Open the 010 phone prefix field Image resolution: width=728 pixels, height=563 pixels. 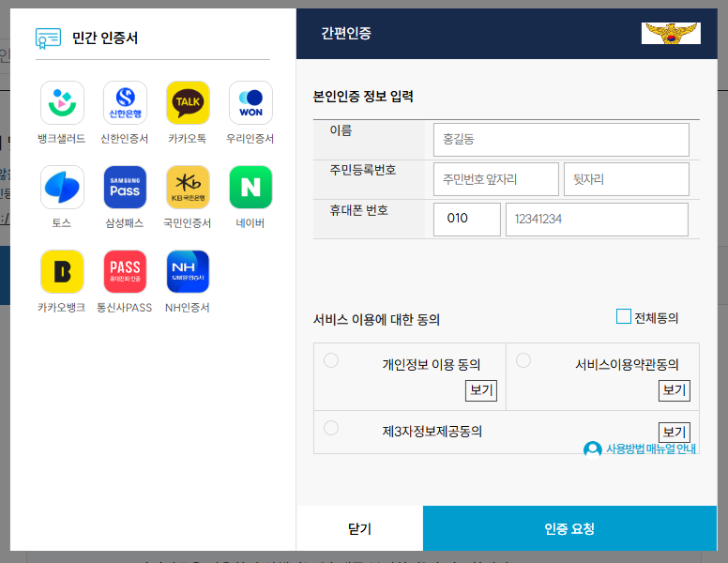tap(467, 220)
